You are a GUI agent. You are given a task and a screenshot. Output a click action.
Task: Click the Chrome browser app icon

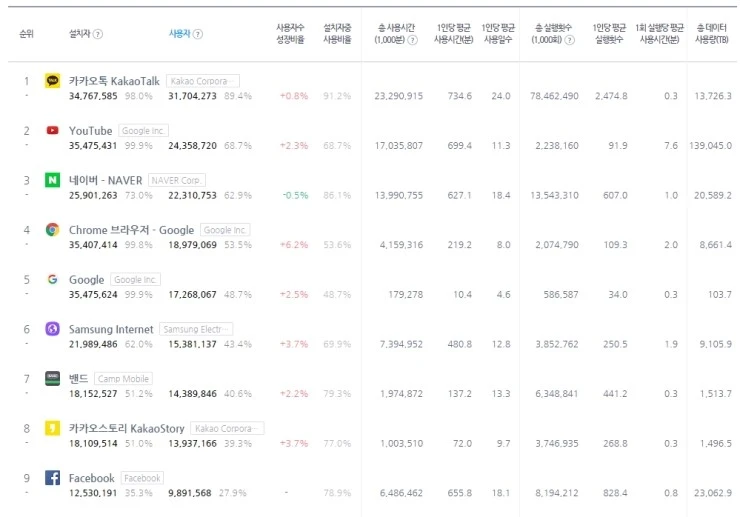click(x=52, y=229)
